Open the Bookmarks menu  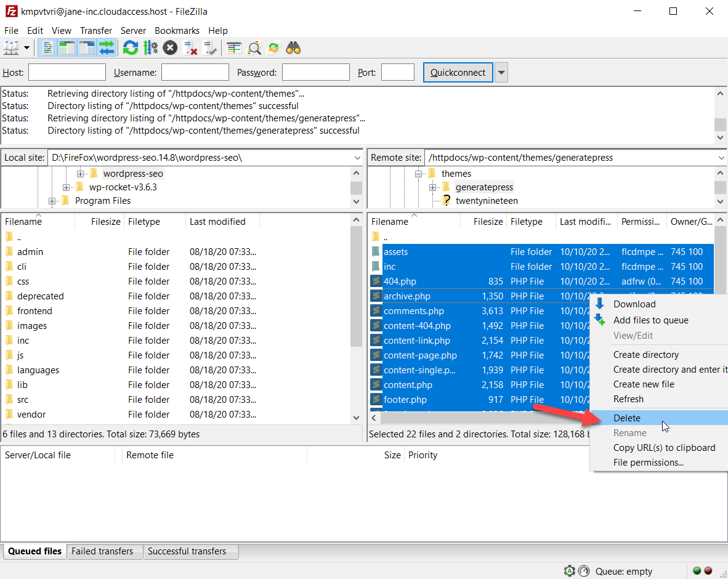[177, 30]
